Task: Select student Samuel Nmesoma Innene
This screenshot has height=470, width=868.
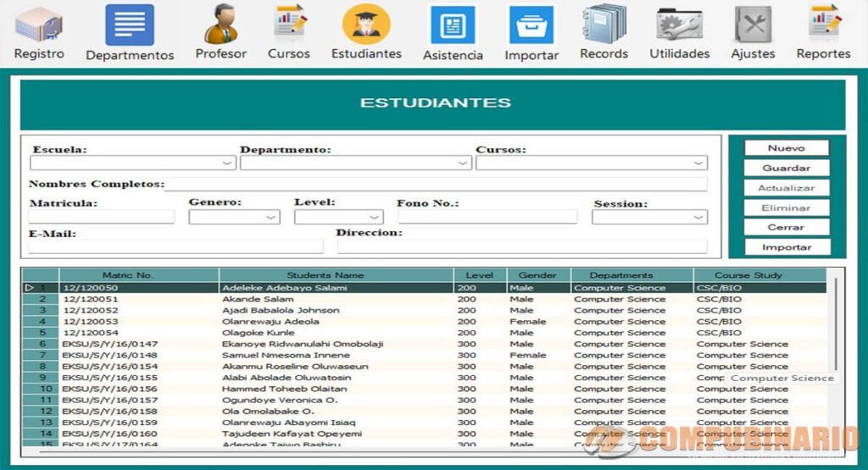Action: (336, 355)
